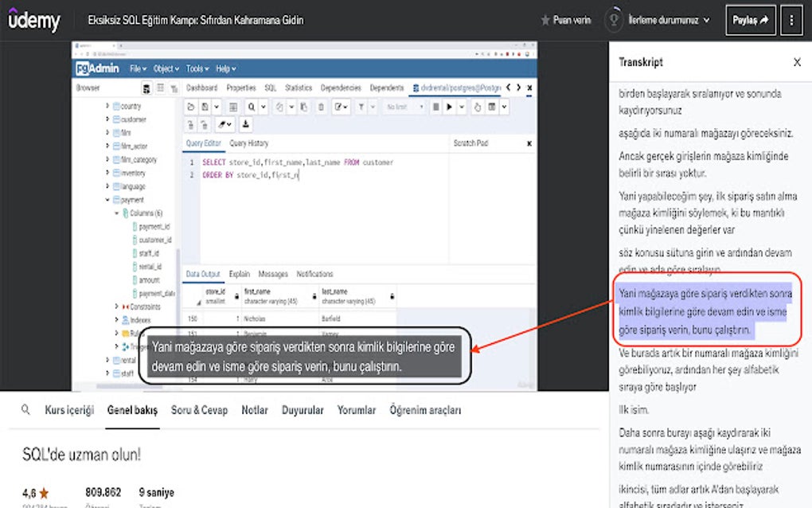Close the Transkript panel
The image size is (812, 508).
[797, 62]
